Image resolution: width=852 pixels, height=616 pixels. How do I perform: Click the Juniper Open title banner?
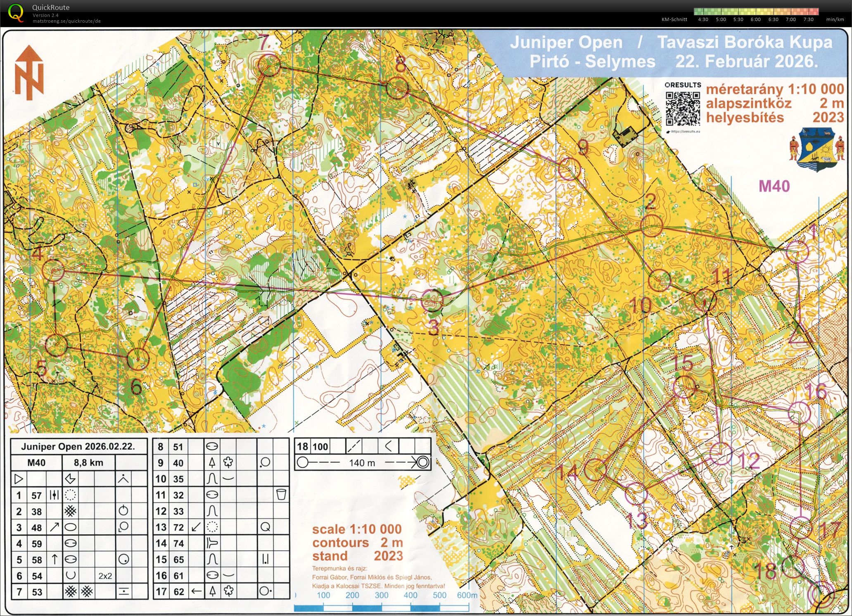(x=671, y=52)
